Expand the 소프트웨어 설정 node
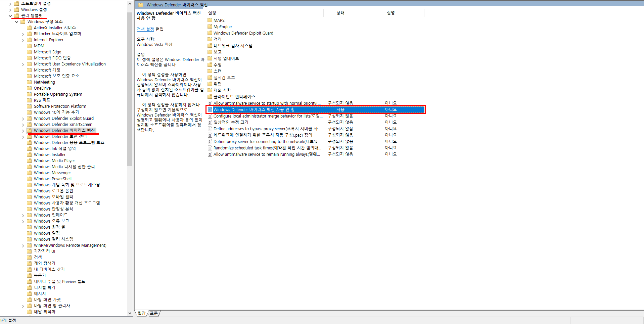The height and width of the screenshot is (324, 644). (x=10, y=4)
